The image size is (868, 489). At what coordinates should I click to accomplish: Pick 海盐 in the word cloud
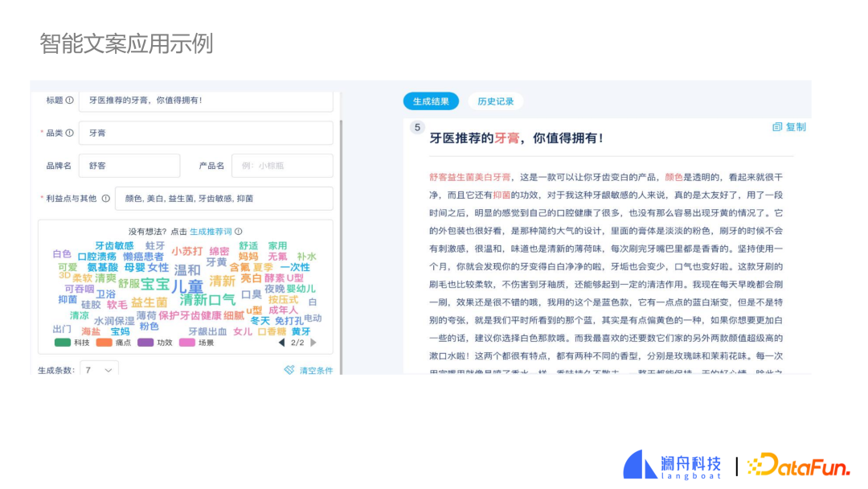point(91,331)
